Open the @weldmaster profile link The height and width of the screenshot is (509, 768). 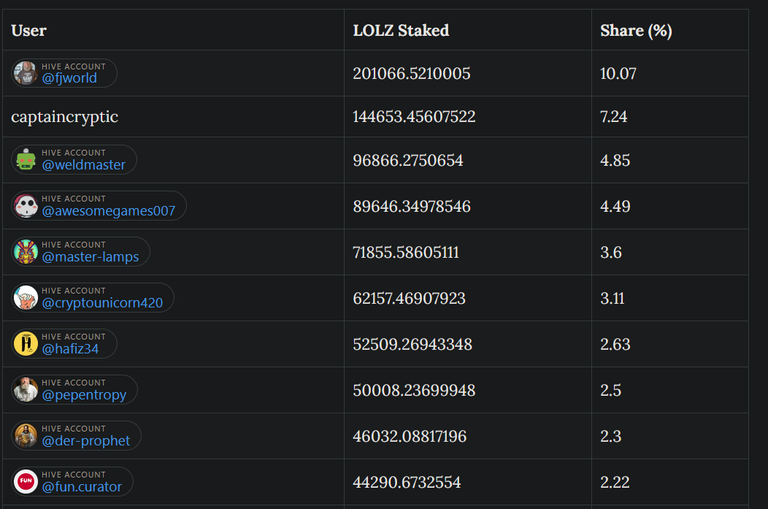point(83,165)
